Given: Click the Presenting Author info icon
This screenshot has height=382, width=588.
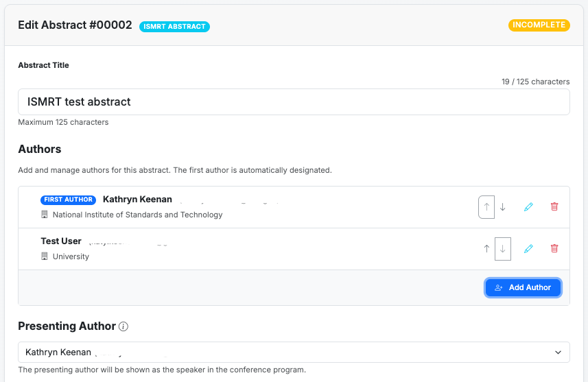Looking at the screenshot, I should (124, 326).
